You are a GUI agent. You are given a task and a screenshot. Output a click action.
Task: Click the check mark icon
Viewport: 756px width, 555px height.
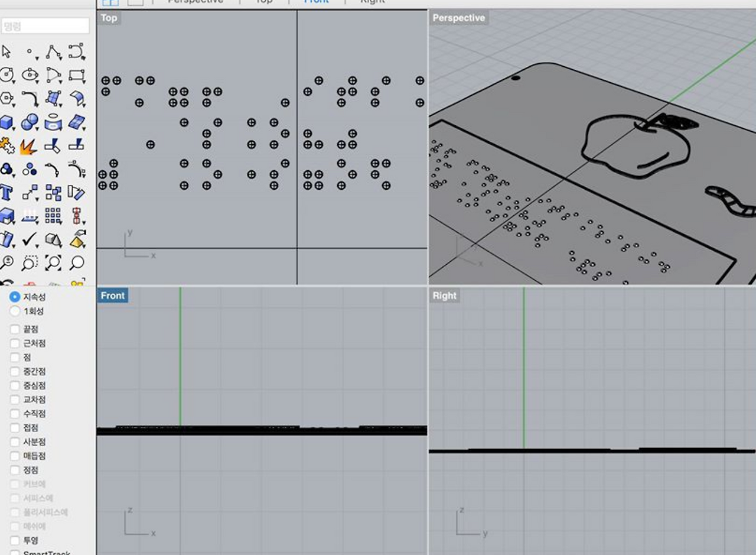tap(30, 239)
